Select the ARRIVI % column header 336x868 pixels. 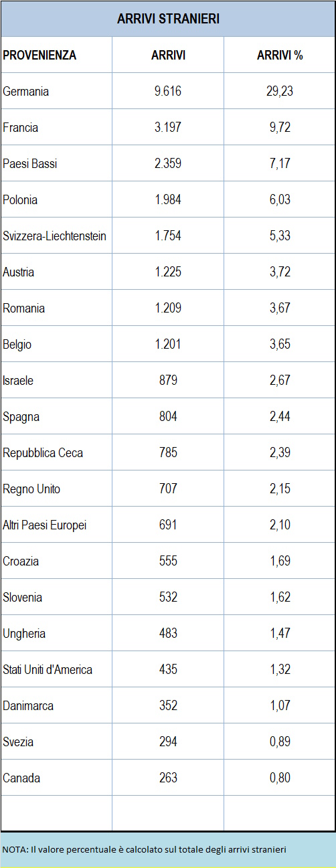[280, 56]
